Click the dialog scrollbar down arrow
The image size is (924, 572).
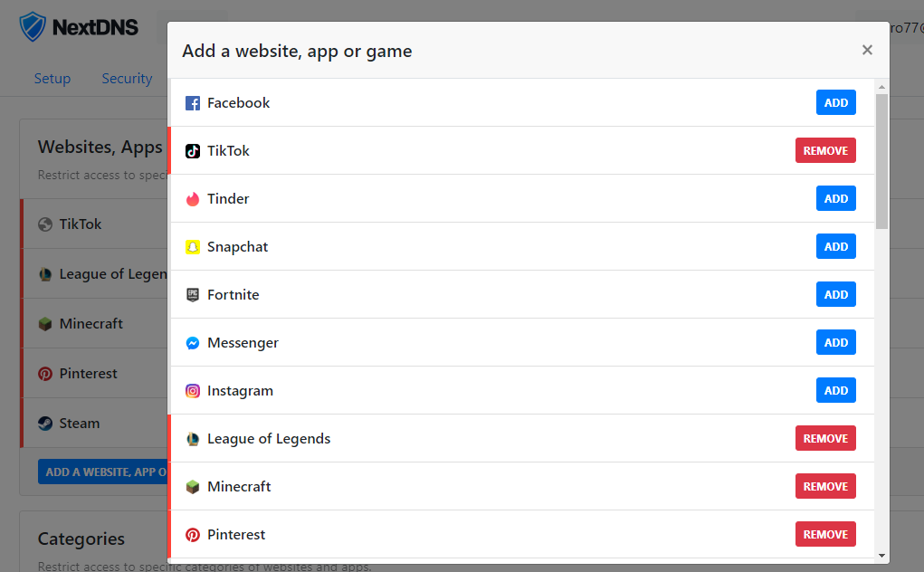pos(881,555)
